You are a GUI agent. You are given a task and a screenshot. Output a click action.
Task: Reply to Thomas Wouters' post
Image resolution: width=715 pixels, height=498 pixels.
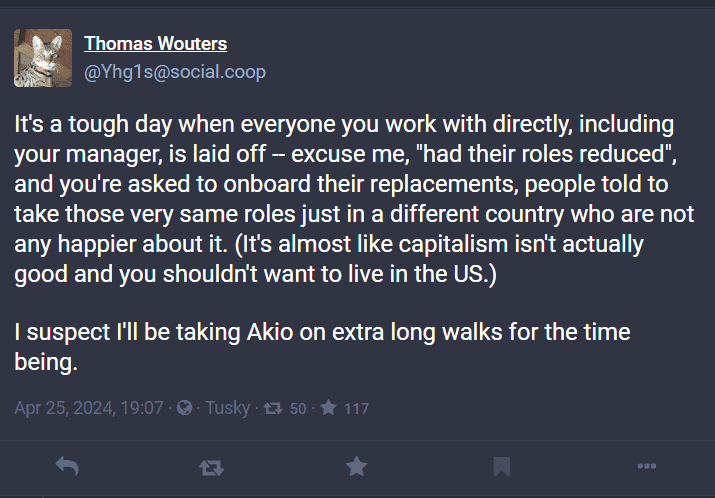pyautogui.click(x=67, y=466)
